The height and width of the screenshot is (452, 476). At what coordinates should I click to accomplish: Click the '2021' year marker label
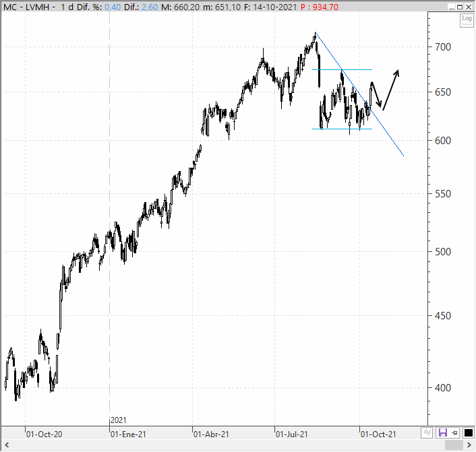119,420
